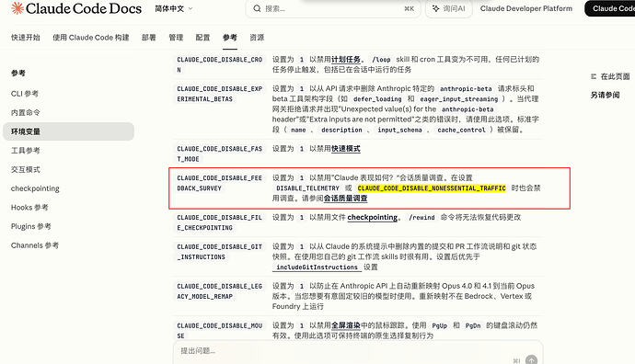The height and width of the screenshot is (364, 635).
Task: Focus the 搜索 search field
Action: coord(333,8)
